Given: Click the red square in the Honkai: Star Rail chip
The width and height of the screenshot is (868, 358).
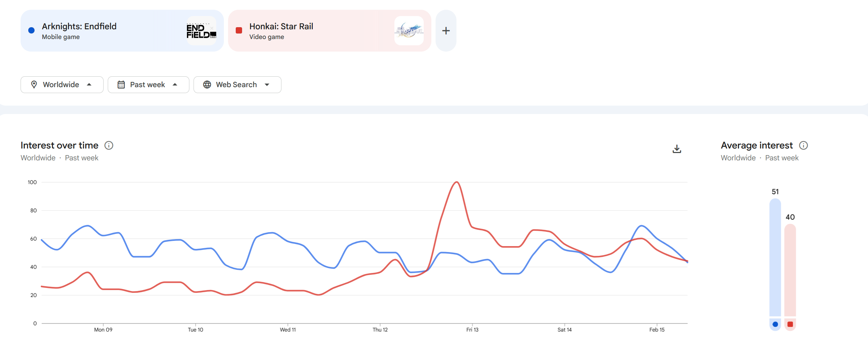Looking at the screenshot, I should point(239,30).
